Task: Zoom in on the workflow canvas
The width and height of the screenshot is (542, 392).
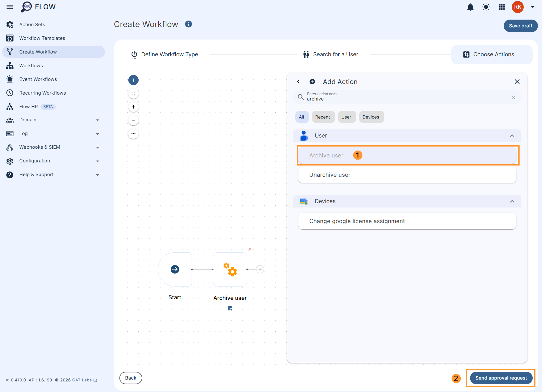Action: (133, 107)
